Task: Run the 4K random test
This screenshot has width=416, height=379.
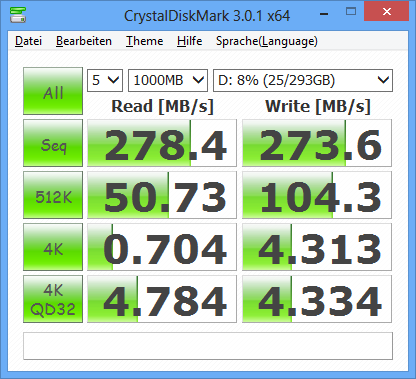Action: click(53, 247)
